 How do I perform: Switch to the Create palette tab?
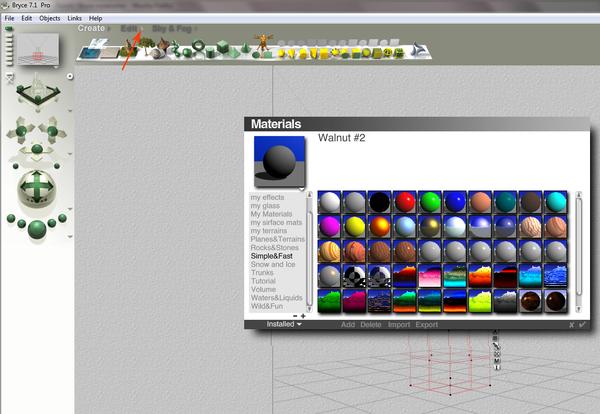click(x=91, y=28)
